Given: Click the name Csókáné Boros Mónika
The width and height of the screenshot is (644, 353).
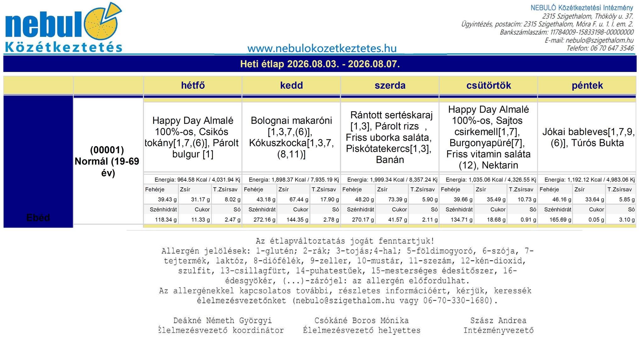Looking at the screenshot, I should 361,321.
